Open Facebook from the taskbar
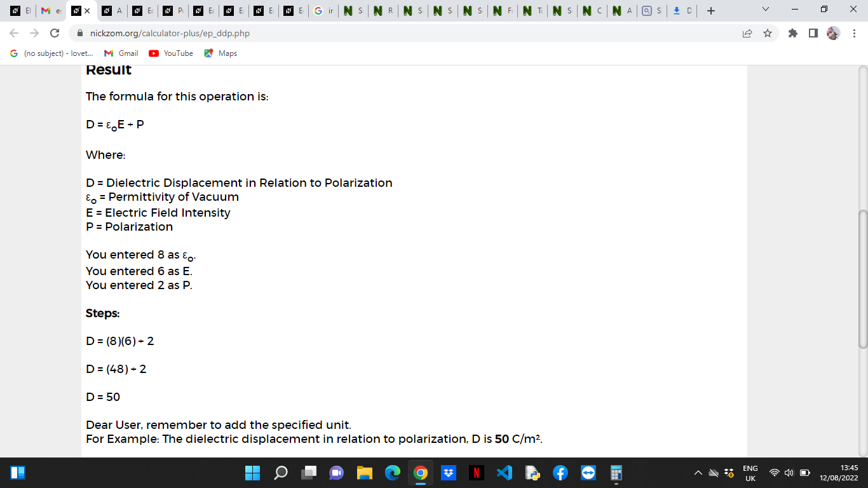Image resolution: width=868 pixels, height=488 pixels. tap(560, 473)
